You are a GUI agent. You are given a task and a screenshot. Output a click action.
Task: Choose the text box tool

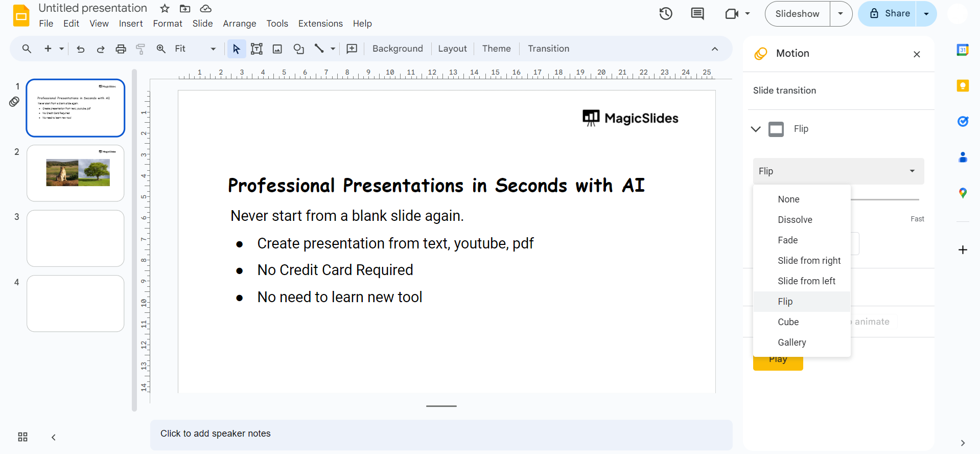[256, 49]
